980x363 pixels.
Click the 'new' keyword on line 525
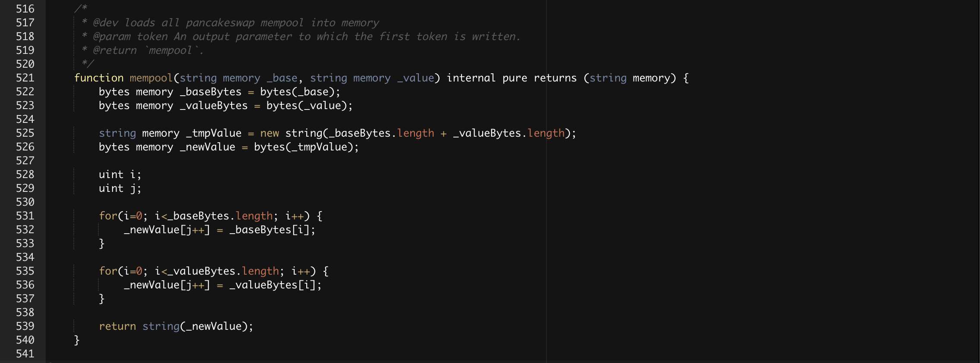click(270, 133)
